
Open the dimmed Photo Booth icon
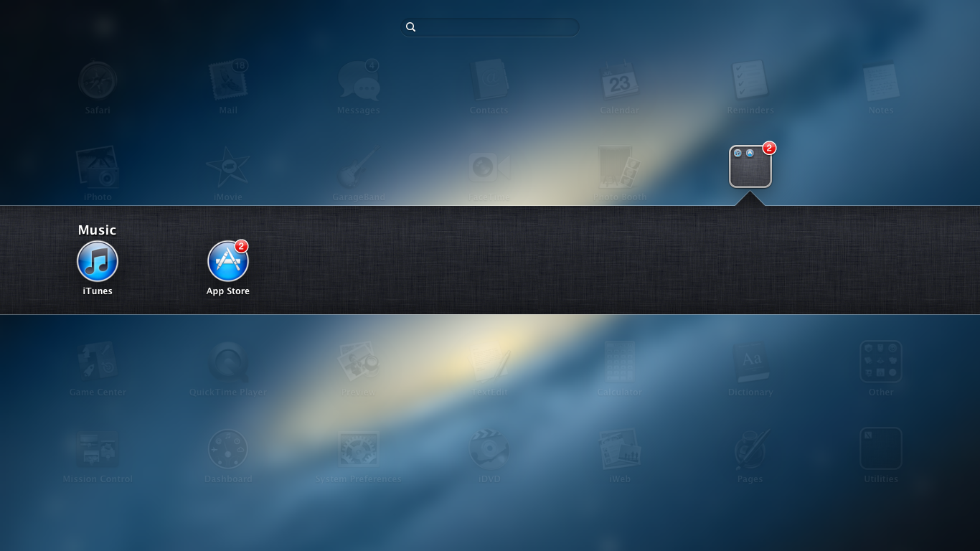tap(620, 166)
